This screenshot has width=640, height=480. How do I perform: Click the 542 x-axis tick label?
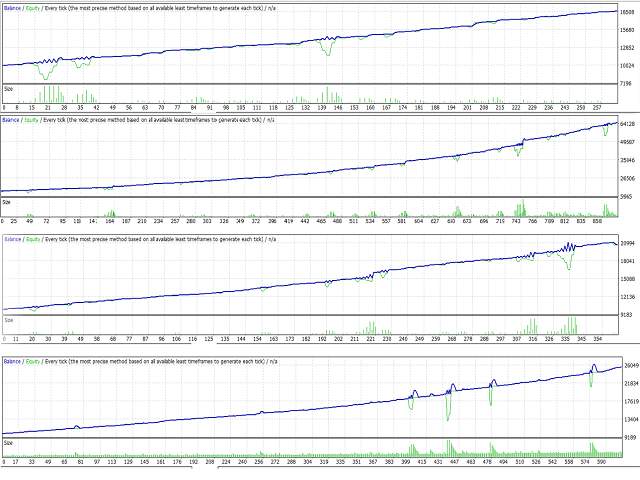coord(552,462)
